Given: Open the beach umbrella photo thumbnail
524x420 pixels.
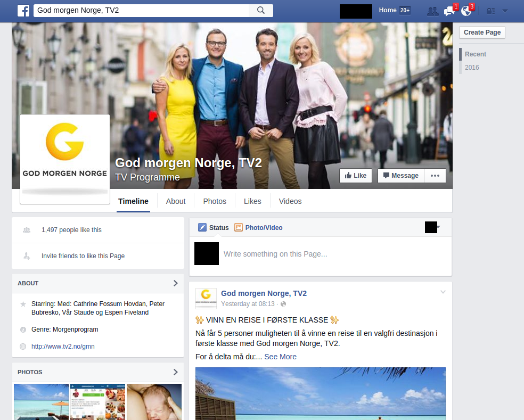Looking at the screenshot, I should [41, 401].
